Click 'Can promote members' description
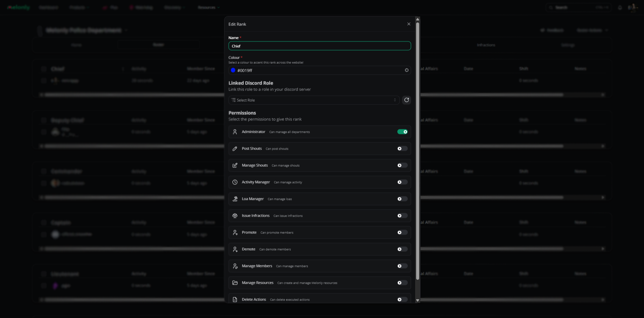The image size is (644, 318). tap(277, 232)
